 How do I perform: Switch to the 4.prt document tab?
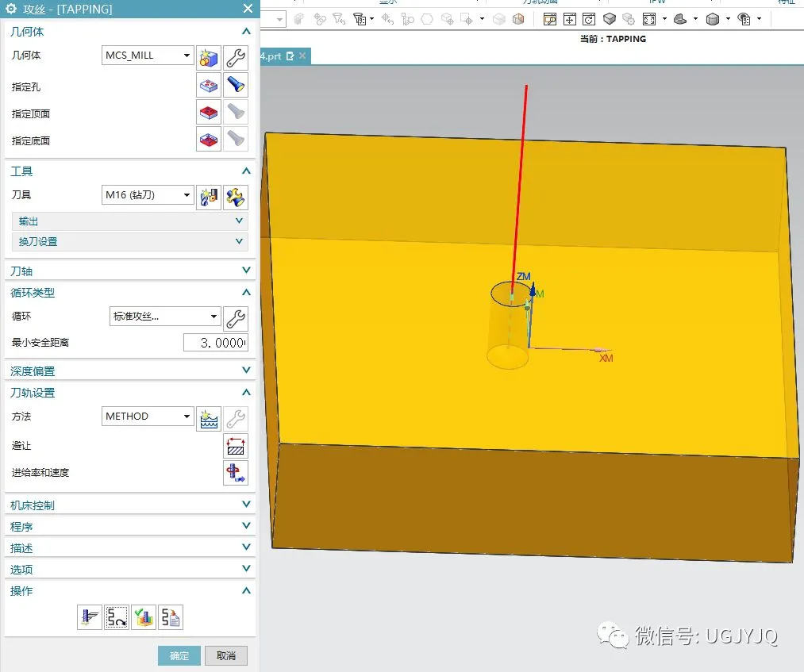[271, 56]
